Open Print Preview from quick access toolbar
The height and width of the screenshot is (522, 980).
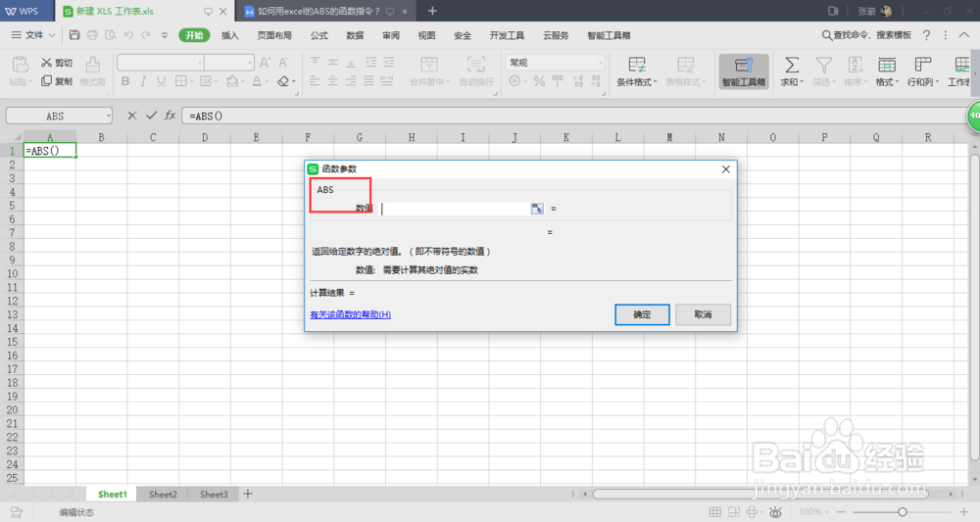pos(111,35)
